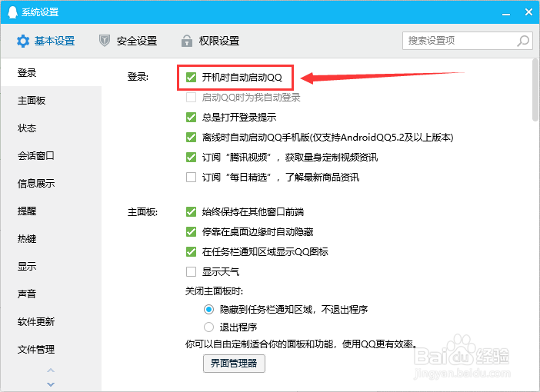Disable 离线时自动启动QQ手机版 option
Screen dimensions: 540x392
(x=191, y=138)
